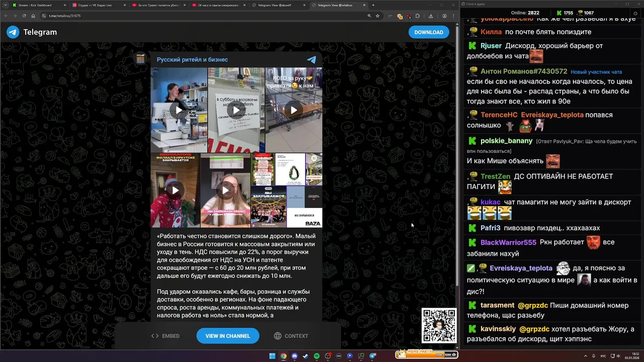Screen dimensions: 644x362
Task: Open Steam from the taskbar
Action: tap(305, 356)
